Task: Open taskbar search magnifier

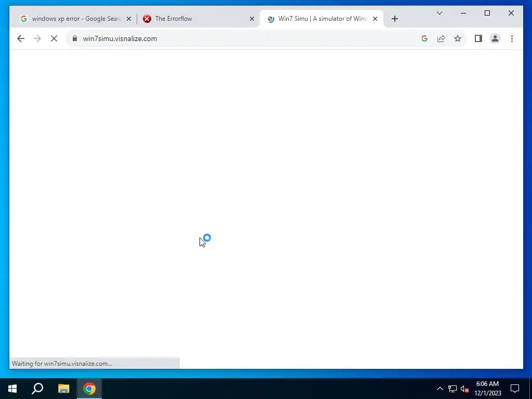Action: coord(37,389)
